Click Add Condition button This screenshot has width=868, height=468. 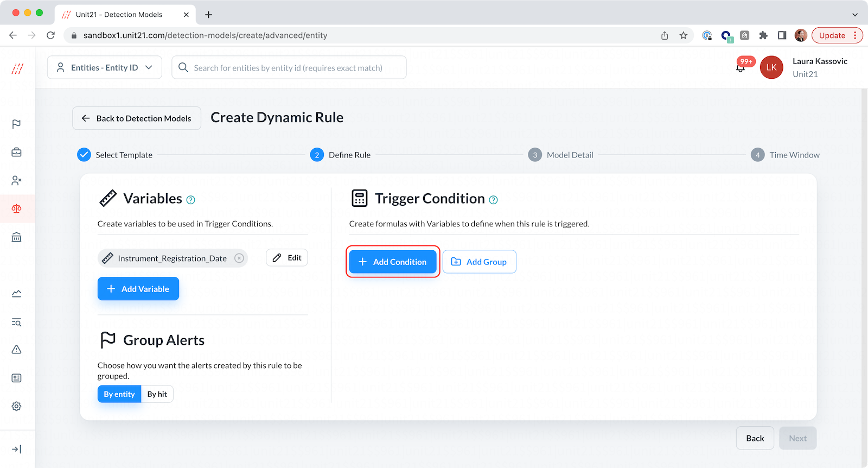393,262
